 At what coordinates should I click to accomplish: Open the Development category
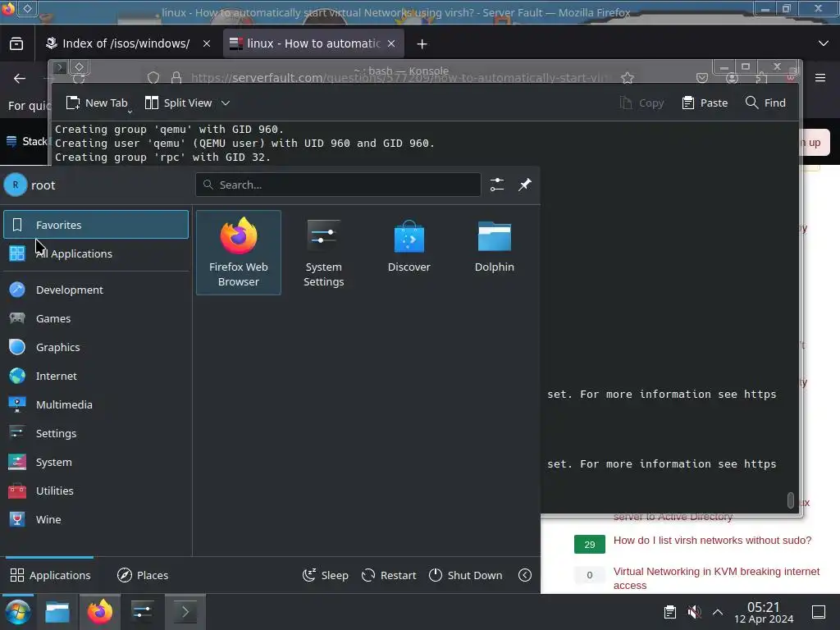(x=96, y=290)
